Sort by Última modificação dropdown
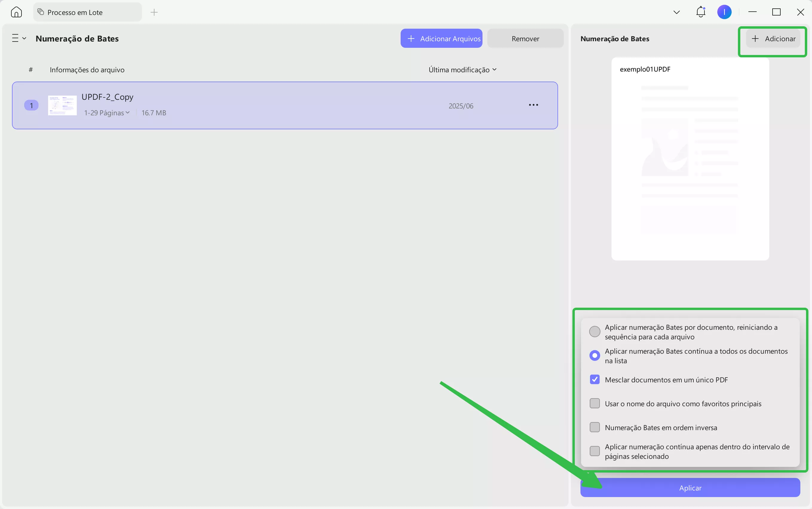Viewport: 812px width, 509px height. pyautogui.click(x=462, y=70)
